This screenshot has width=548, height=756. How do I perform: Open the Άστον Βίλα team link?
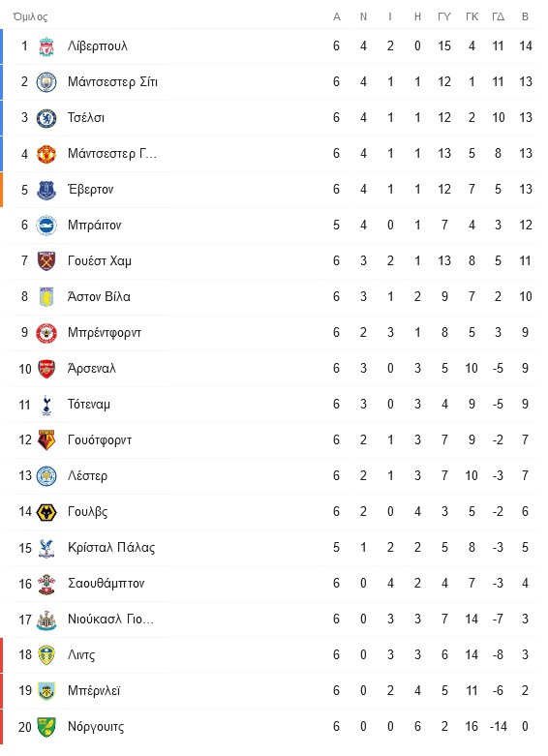pos(99,296)
